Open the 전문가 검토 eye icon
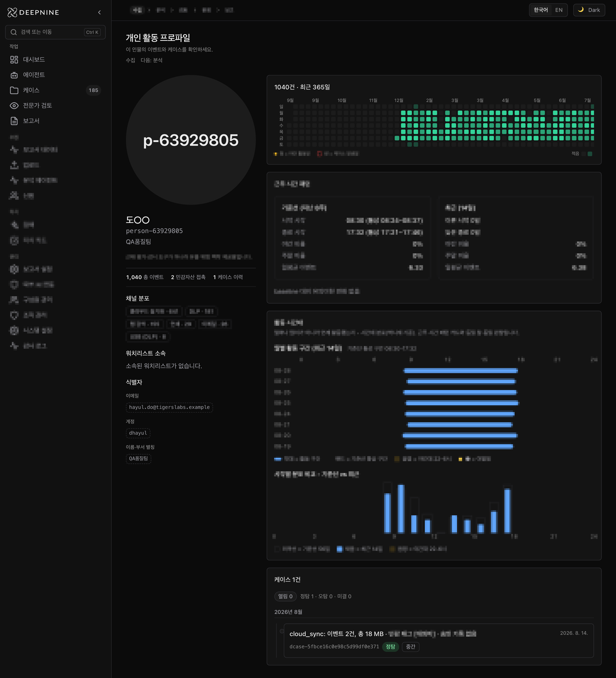This screenshot has width=616, height=678. 14,106
